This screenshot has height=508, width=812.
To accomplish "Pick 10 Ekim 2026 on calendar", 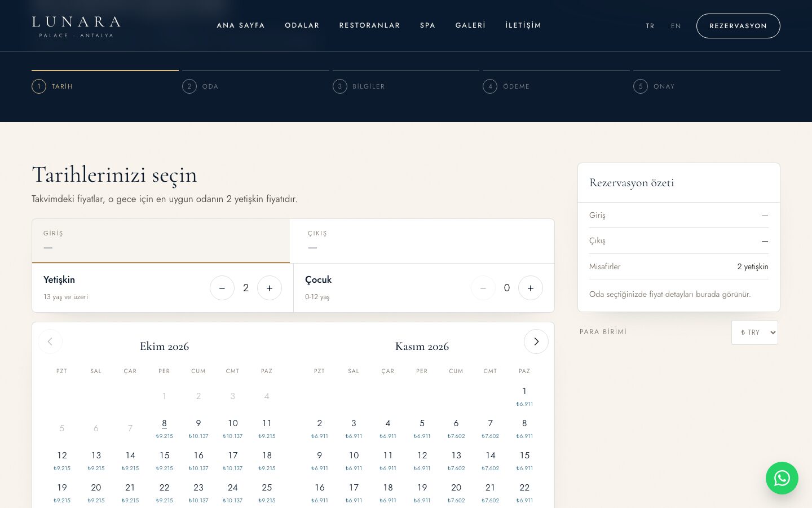I will pos(233,428).
